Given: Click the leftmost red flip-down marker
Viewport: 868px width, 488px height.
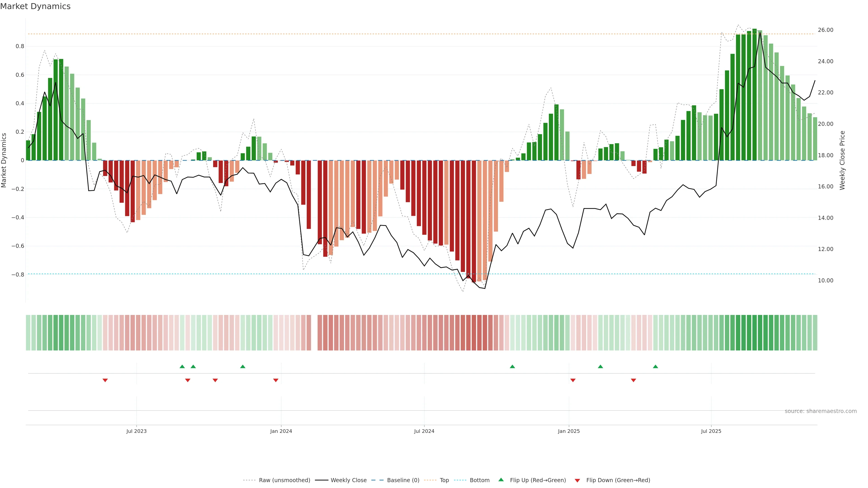Looking at the screenshot, I should pos(105,380).
